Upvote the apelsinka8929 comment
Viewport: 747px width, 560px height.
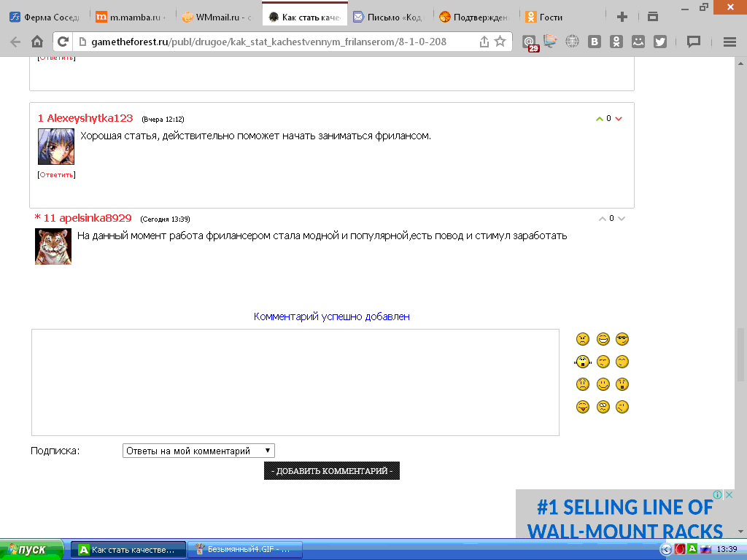tap(602, 219)
